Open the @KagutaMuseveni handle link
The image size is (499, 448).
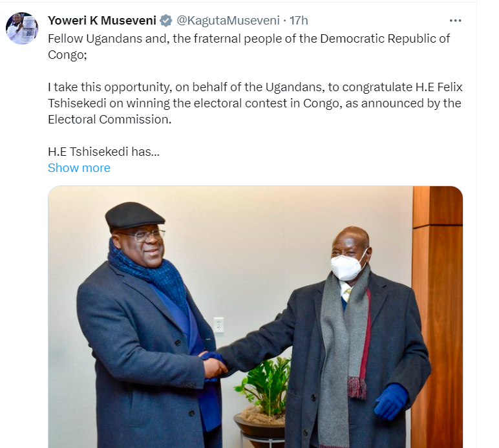(228, 21)
